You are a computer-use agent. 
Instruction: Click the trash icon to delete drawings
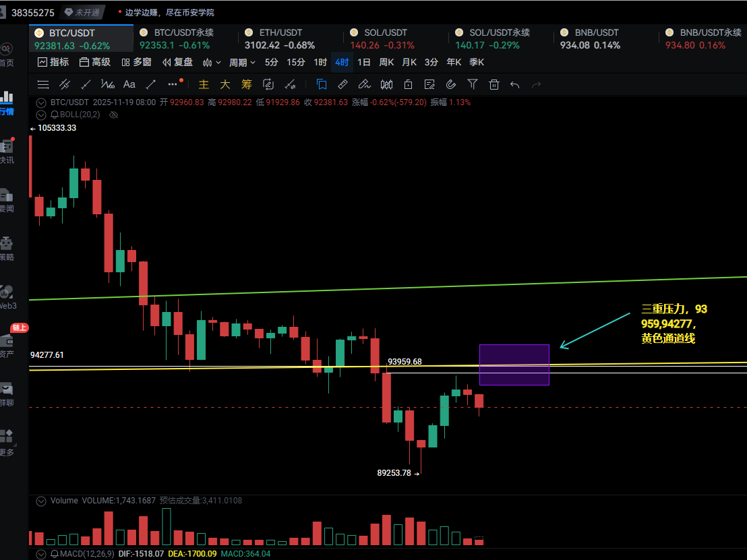(494, 84)
